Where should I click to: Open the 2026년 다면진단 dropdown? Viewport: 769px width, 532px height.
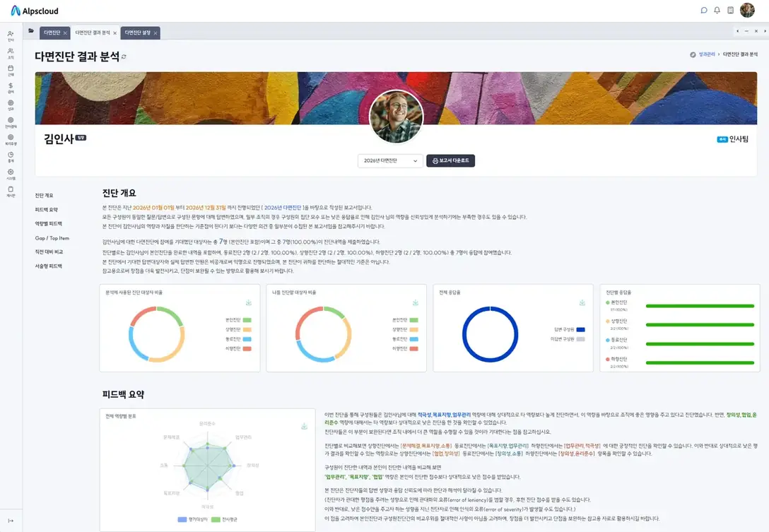(x=390, y=161)
